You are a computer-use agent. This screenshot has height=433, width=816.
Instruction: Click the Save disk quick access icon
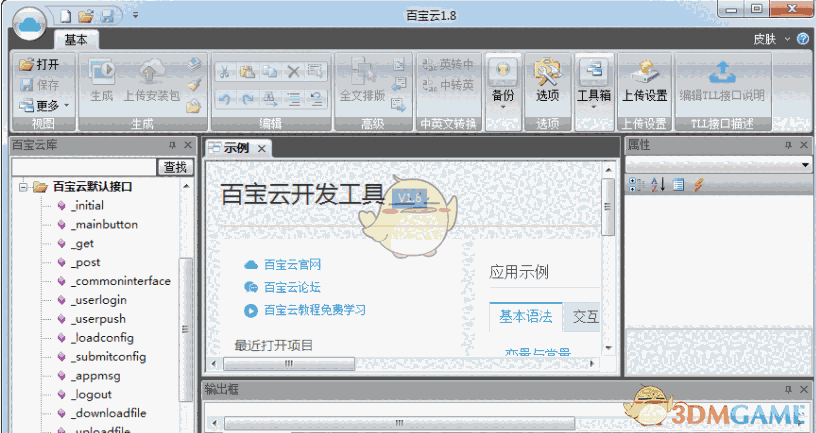click(107, 16)
